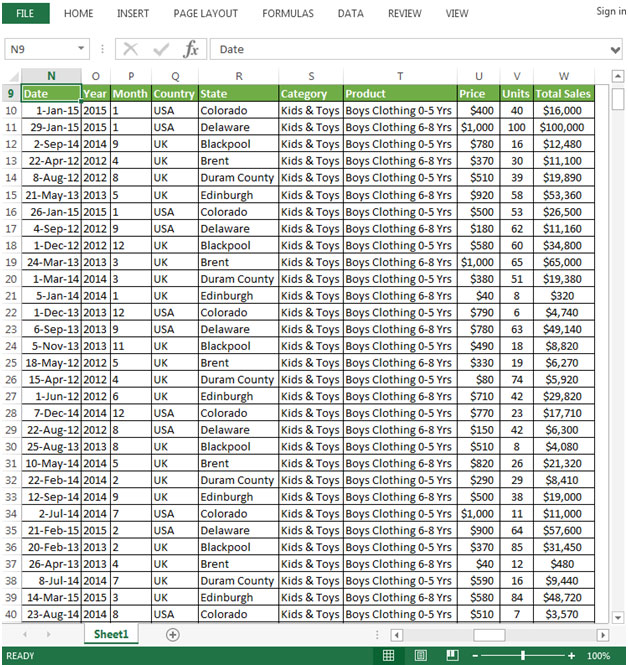Select column T header
628x667 pixels.
pos(400,76)
